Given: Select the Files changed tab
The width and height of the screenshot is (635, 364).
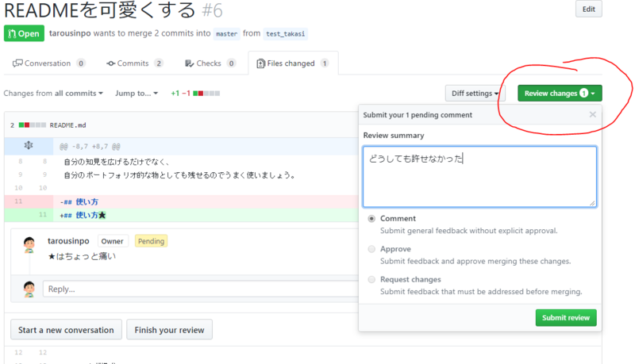Looking at the screenshot, I should point(293,63).
